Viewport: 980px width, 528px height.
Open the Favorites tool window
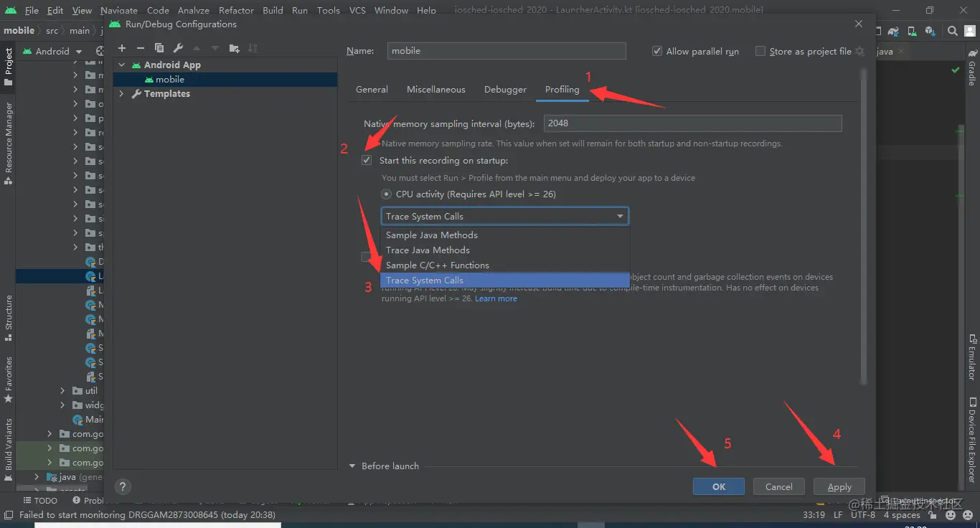coord(8,380)
